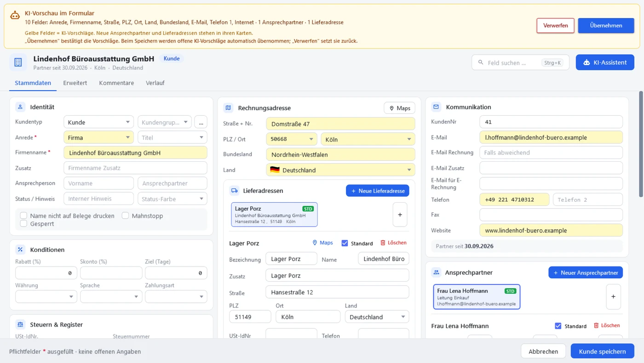This screenshot has height=363, width=644.
Task: Open the three-dots button beside Kundengruppe
Action: [201, 122]
